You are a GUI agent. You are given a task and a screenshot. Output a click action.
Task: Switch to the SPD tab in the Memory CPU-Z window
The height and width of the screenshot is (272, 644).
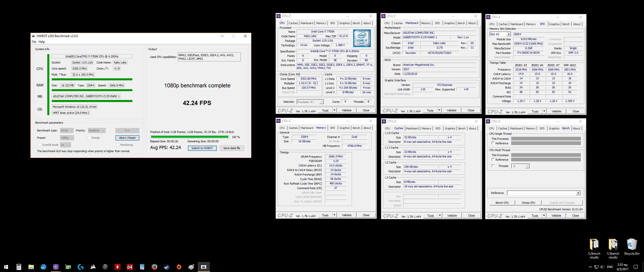pyautogui.click(x=332, y=128)
